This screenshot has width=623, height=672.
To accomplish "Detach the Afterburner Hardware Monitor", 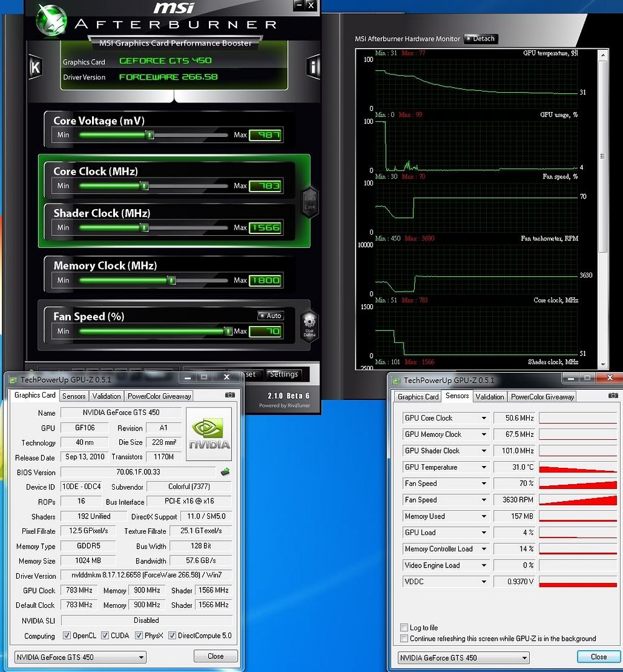I will 481,39.
